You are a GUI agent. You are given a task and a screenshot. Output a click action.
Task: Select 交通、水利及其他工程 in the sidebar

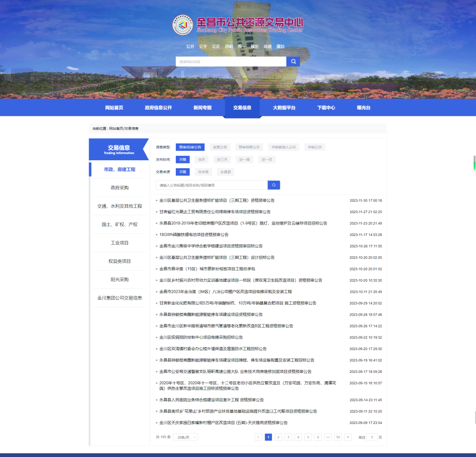(x=119, y=206)
